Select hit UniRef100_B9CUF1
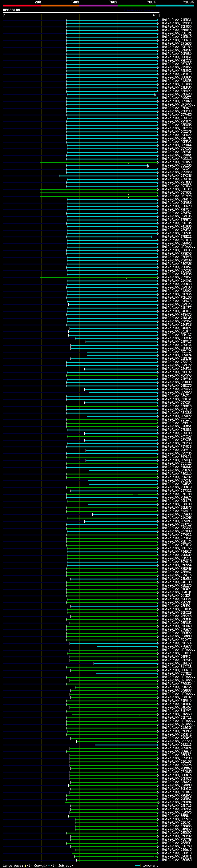 click(176, 856)
